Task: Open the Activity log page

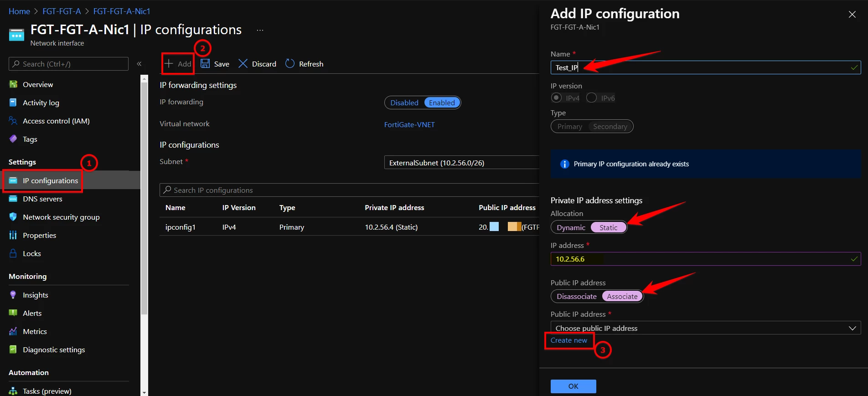Action: (x=41, y=103)
